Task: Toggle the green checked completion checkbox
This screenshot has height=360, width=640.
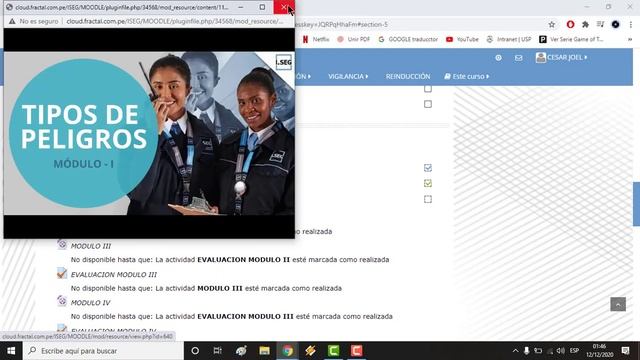Action: pos(428,183)
